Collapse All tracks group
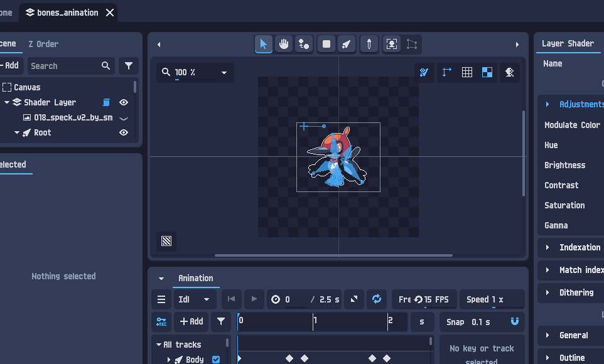The height and width of the screenshot is (364, 604). 159,345
